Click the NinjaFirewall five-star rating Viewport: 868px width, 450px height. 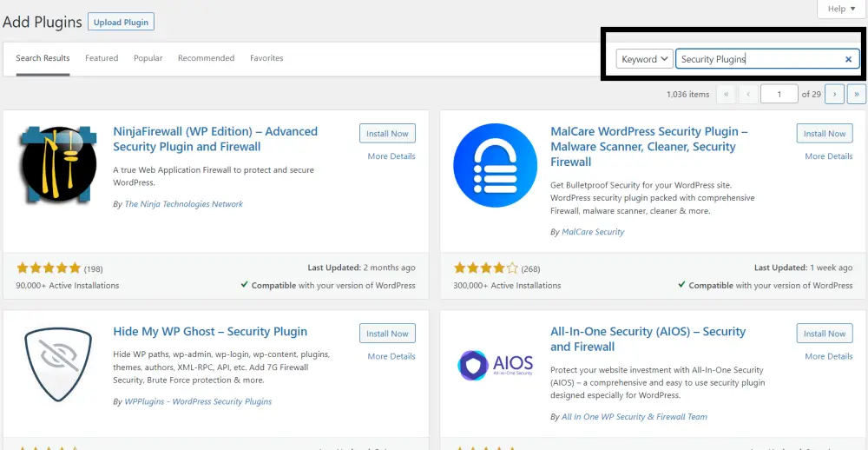pos(49,268)
